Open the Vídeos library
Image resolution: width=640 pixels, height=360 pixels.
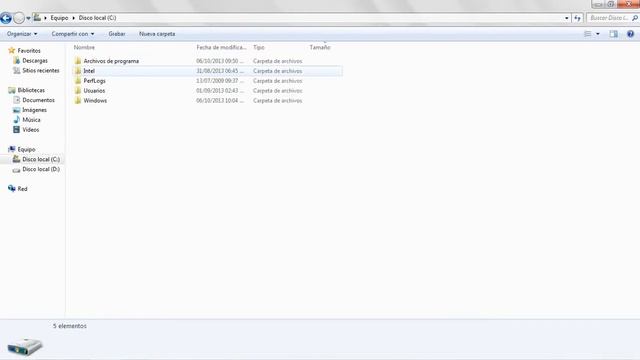(31, 130)
